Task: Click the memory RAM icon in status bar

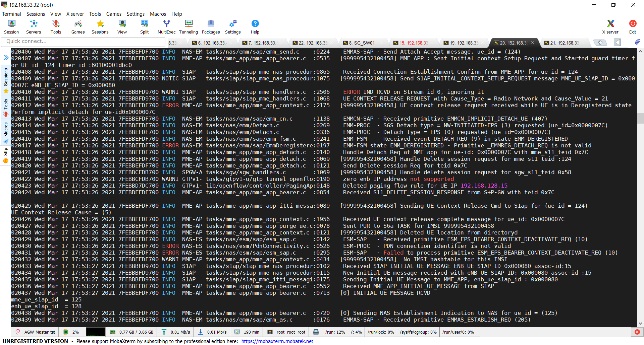Action: coord(113,332)
